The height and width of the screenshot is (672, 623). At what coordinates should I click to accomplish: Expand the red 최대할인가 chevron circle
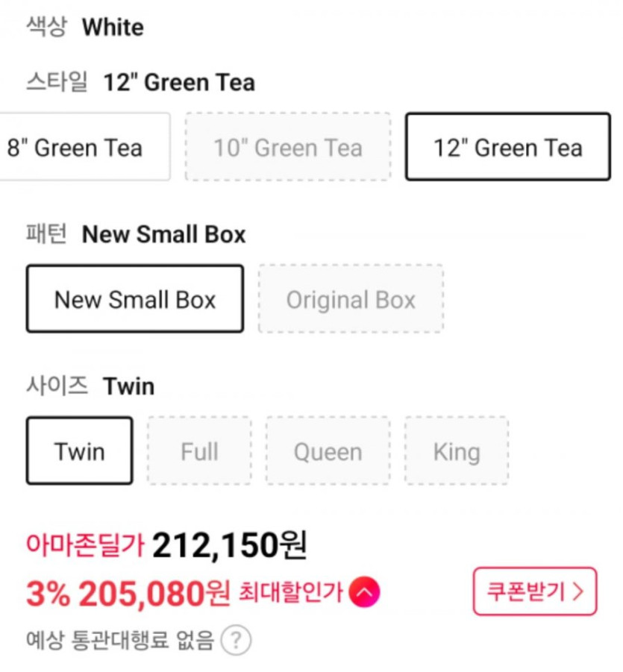coord(364,593)
